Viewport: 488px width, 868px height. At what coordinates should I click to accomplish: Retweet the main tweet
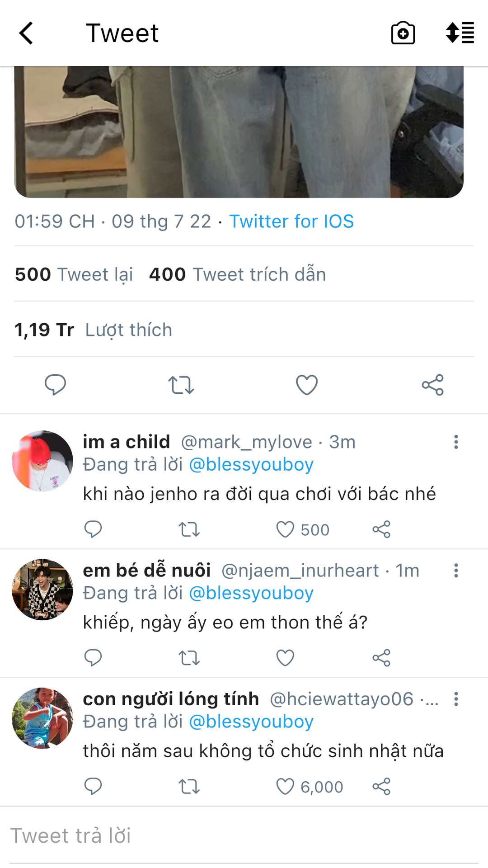pos(181,385)
